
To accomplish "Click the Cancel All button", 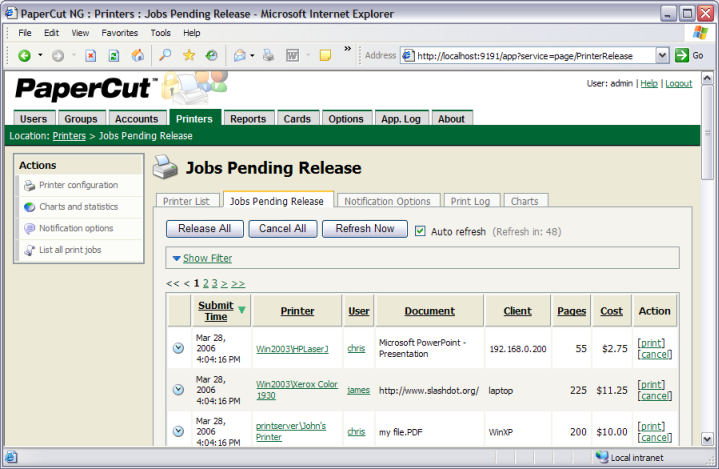I will click(x=282, y=229).
